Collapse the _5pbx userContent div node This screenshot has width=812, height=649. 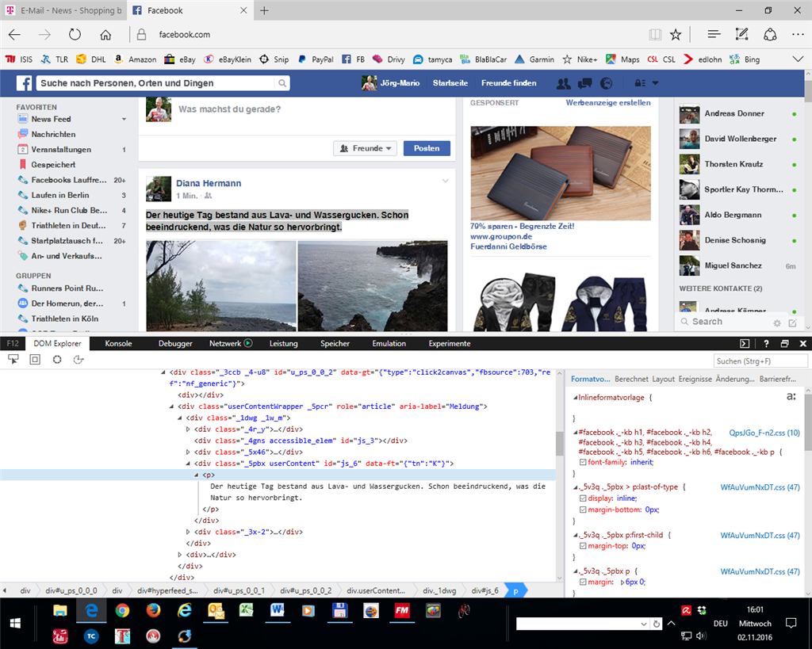188,464
